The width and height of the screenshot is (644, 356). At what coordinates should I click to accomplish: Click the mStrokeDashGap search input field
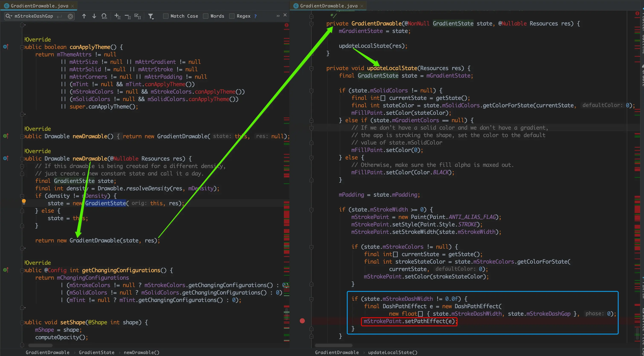coord(34,16)
